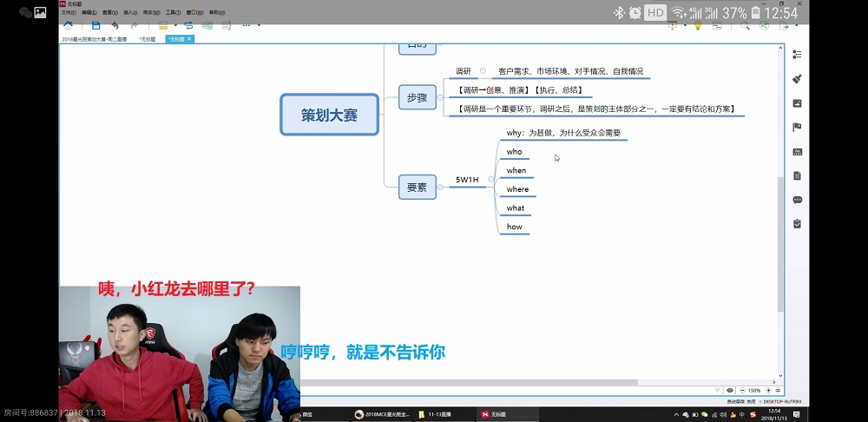Select the 'why：为甚做' subtopic

(563, 133)
